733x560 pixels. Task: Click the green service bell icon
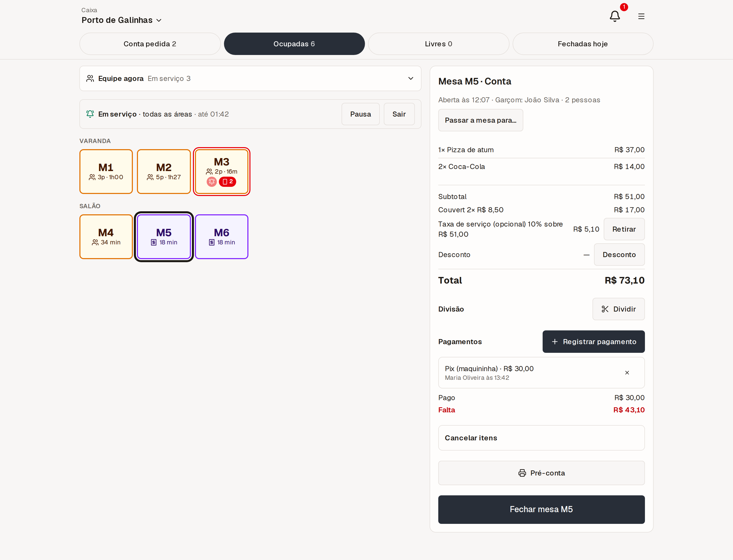[90, 114]
